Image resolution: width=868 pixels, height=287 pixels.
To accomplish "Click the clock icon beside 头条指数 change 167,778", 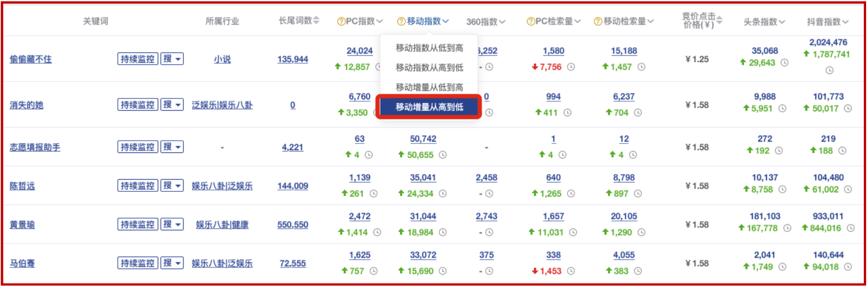I will click(787, 228).
